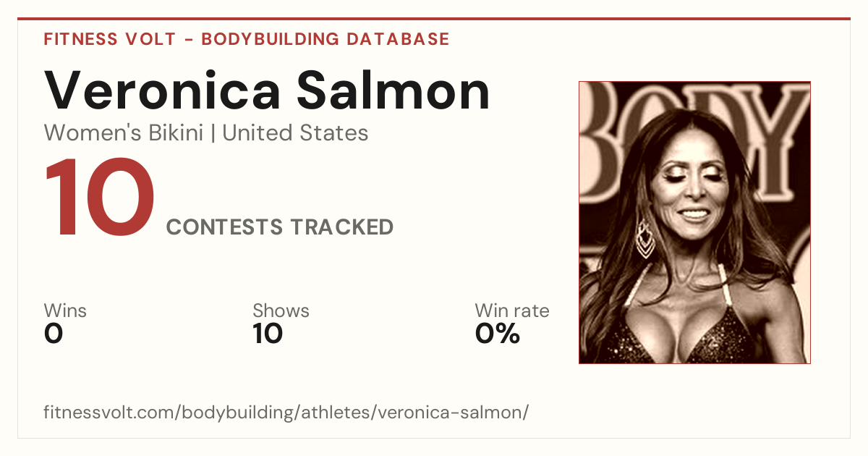Click the Women's Bikini division text
Screen dimensions: 868x456
[x=124, y=133]
